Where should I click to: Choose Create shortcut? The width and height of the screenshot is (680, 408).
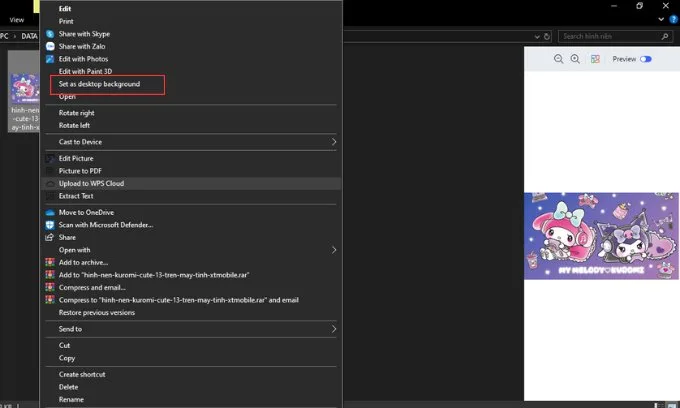(82, 375)
